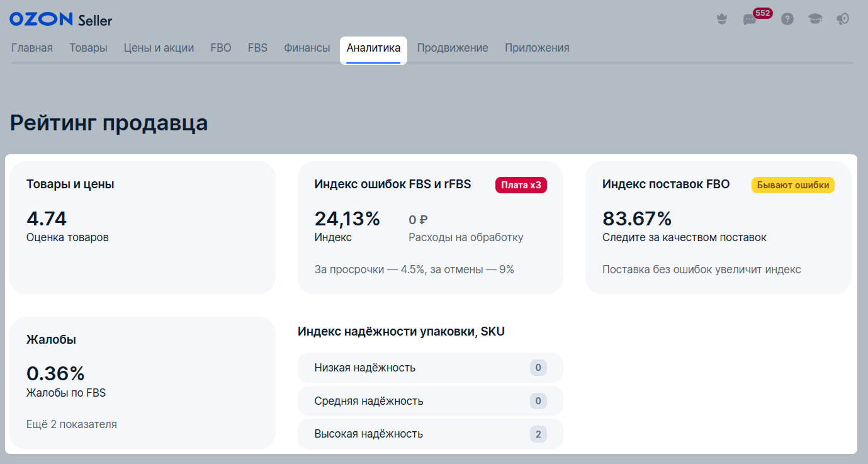Image resolution: width=868 pixels, height=464 pixels.
Task: Open the help question mark icon
Action: point(787,20)
